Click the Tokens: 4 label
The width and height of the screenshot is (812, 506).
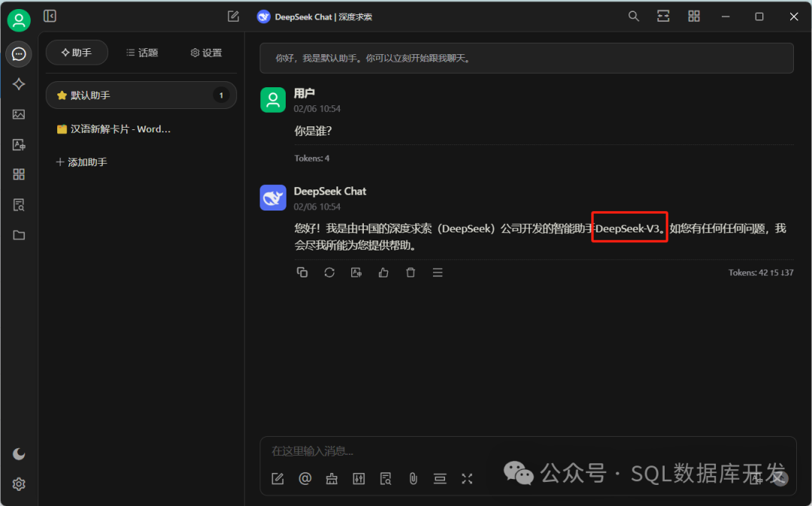[x=312, y=159]
